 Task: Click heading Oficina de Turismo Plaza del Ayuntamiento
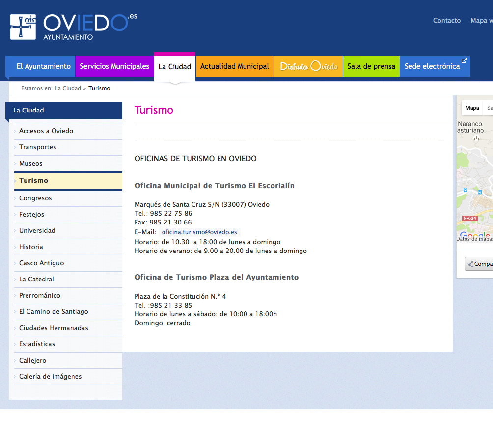pos(217,277)
